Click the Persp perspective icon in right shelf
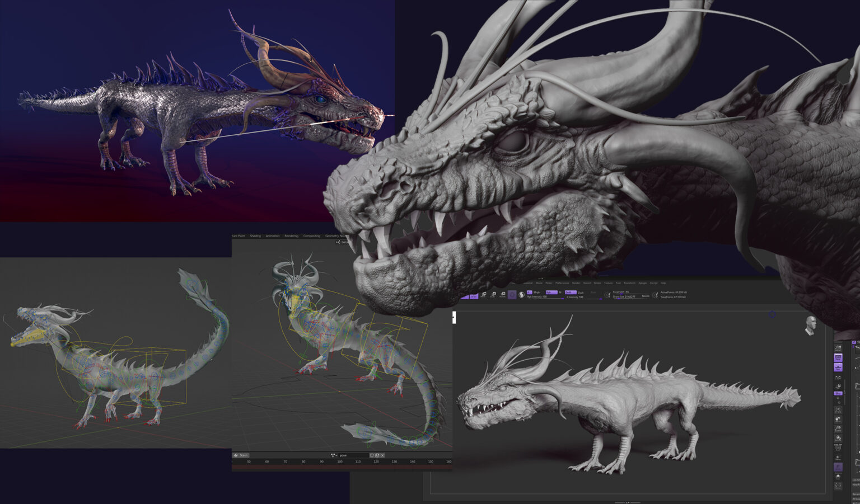This screenshot has width=860, height=504. point(838,357)
